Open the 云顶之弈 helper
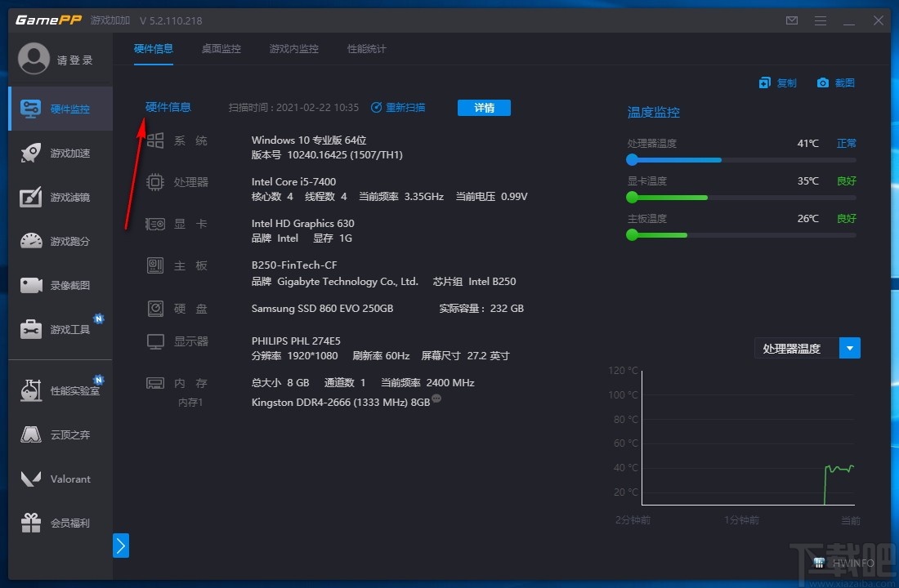The height and width of the screenshot is (588, 899). click(60, 434)
